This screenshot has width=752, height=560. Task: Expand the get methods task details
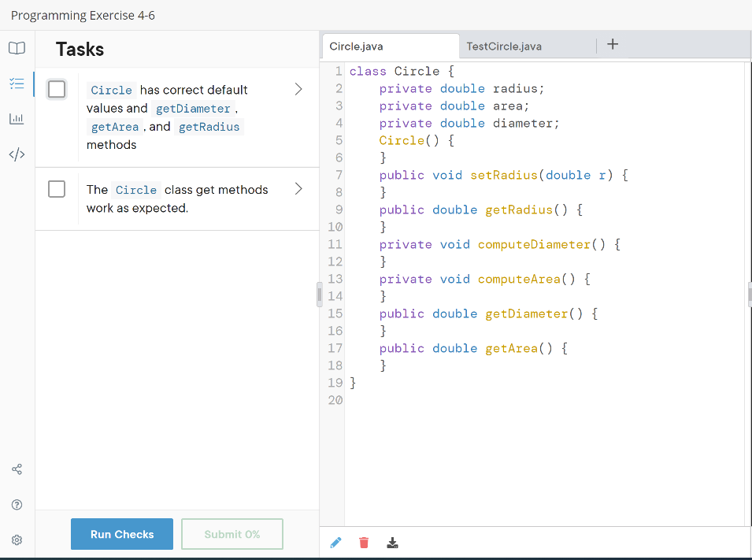click(298, 189)
